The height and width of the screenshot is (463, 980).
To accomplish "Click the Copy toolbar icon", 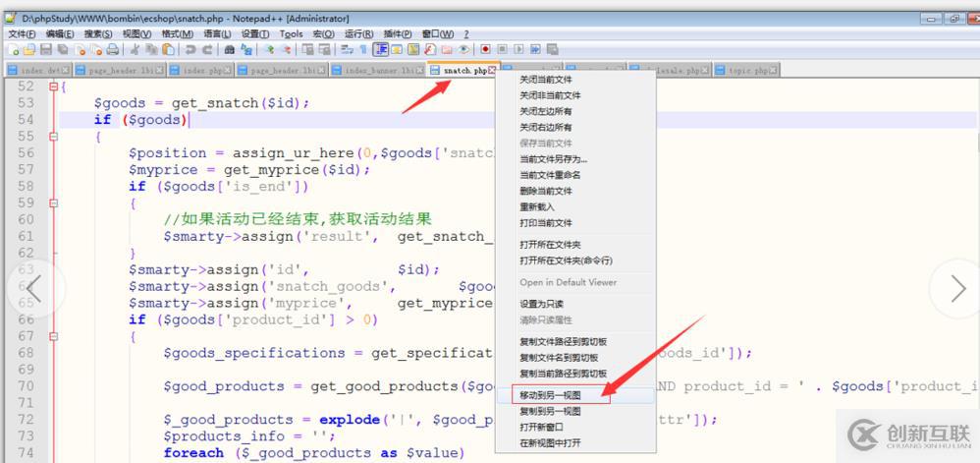I will [x=152, y=50].
